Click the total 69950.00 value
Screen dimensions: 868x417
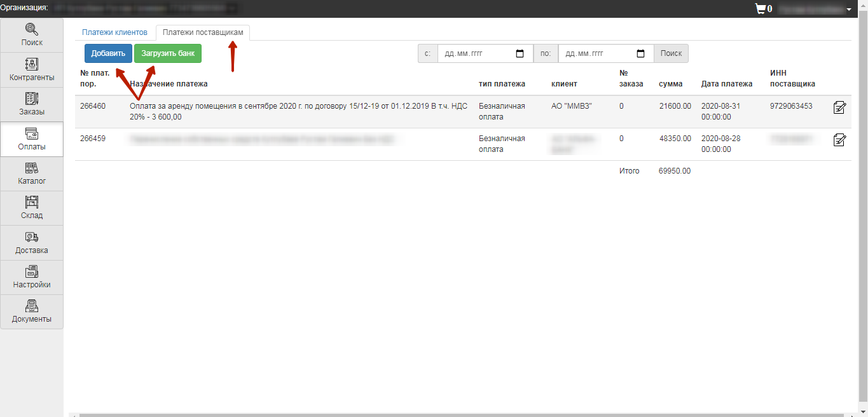[x=675, y=171]
